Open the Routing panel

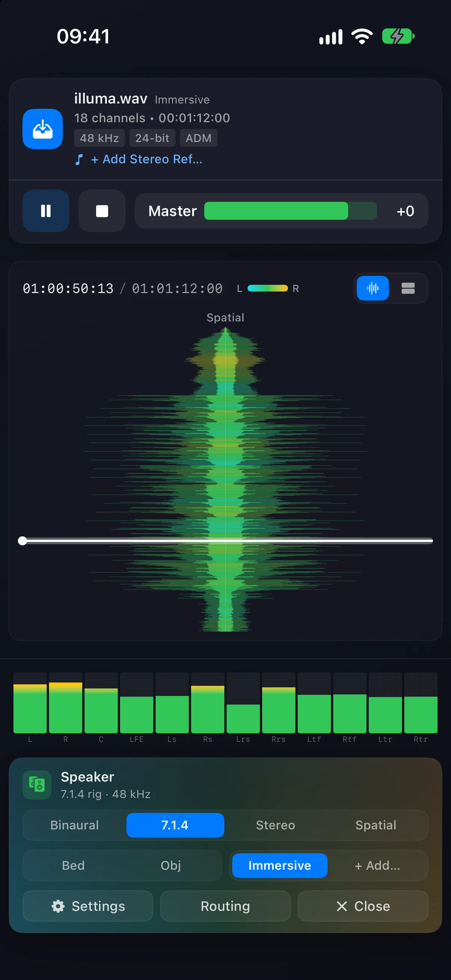pyautogui.click(x=225, y=906)
